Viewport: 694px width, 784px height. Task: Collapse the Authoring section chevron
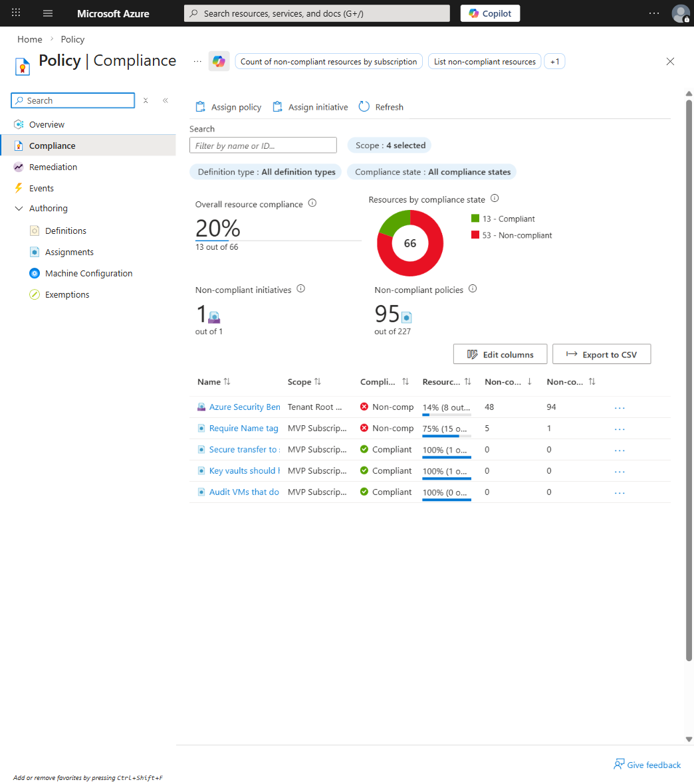(19, 209)
